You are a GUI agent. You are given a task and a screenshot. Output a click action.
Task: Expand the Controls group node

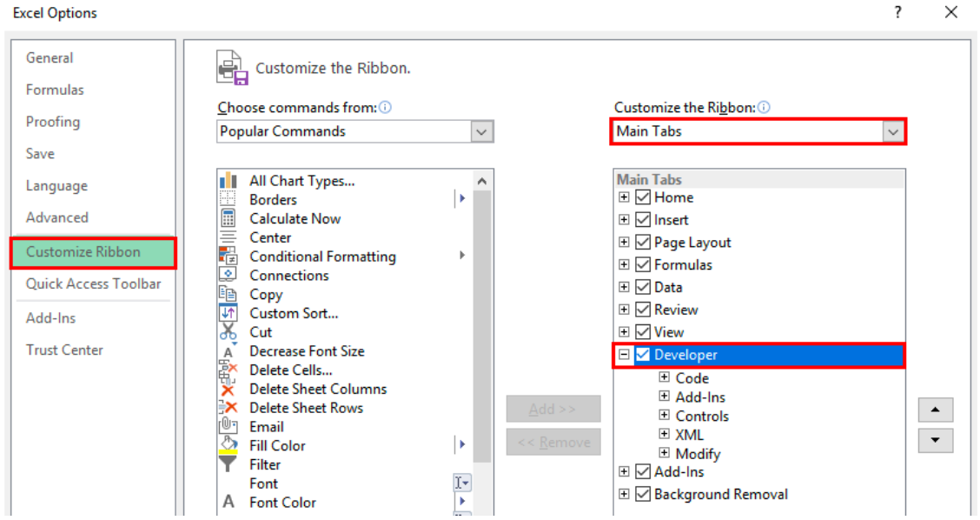click(665, 415)
